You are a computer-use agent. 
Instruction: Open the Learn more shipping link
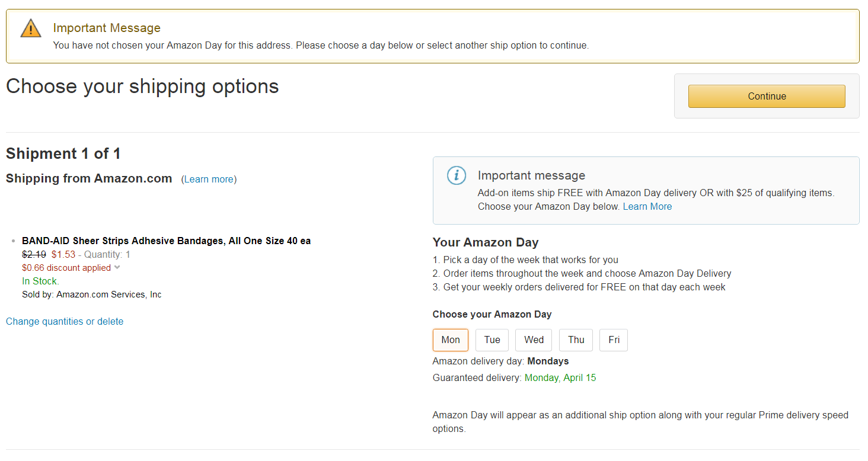coord(209,179)
